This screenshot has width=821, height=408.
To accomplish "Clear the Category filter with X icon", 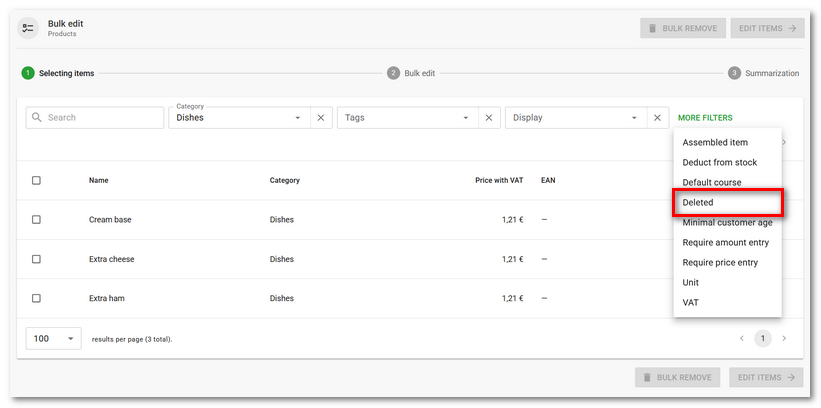I will [321, 118].
